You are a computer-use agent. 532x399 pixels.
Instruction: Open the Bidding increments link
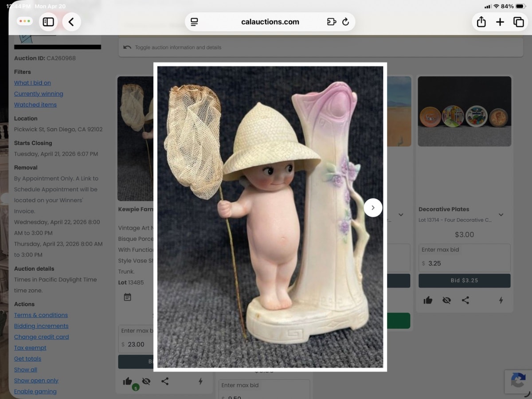tap(41, 326)
